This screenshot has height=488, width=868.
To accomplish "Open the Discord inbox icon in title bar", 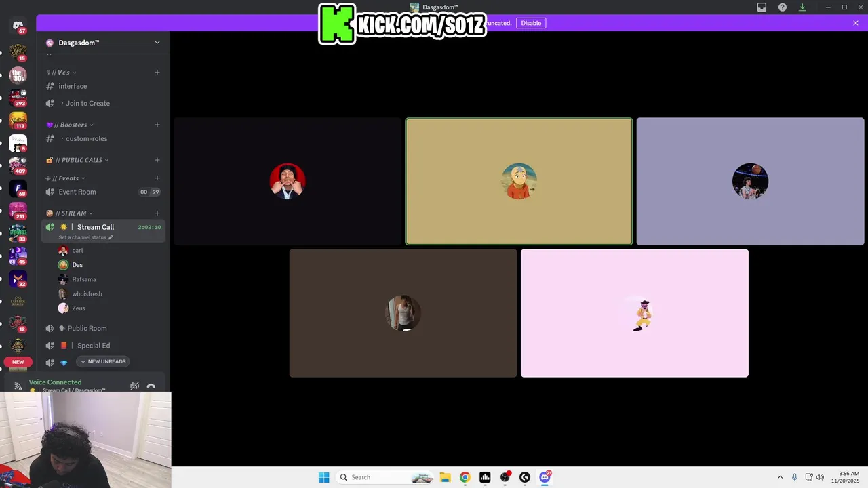I will pyautogui.click(x=762, y=7).
